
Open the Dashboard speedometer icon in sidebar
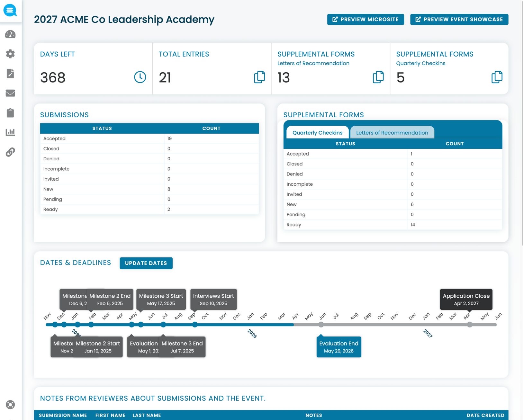pos(10,34)
